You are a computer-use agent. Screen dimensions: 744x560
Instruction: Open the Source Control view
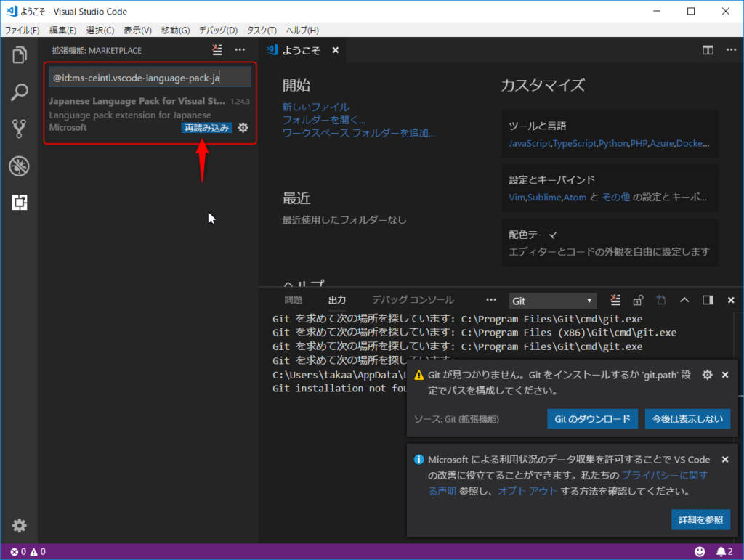(19, 129)
